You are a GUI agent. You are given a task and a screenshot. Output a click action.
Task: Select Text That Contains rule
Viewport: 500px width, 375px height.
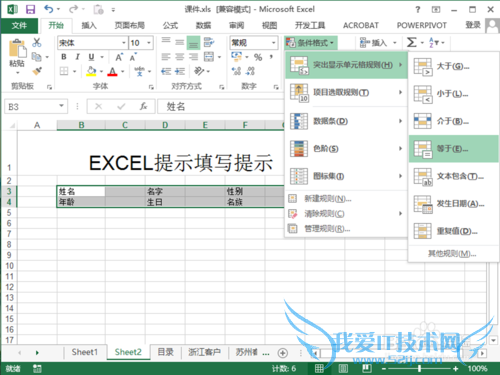pyautogui.click(x=453, y=176)
